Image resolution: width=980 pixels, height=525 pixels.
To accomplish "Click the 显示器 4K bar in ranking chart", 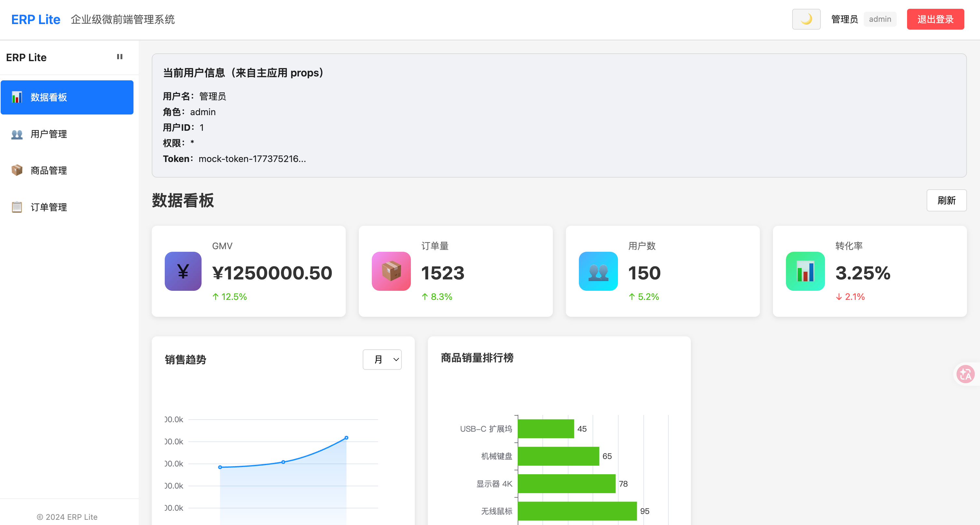I will coord(567,484).
